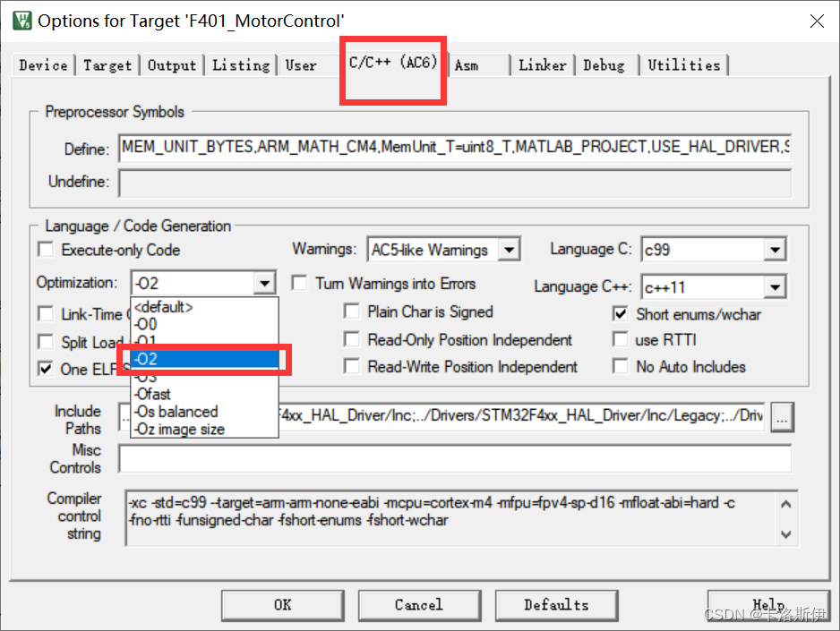This screenshot has height=631, width=840.
Task: Enable Turn Warnings into Errors
Action: point(299,283)
